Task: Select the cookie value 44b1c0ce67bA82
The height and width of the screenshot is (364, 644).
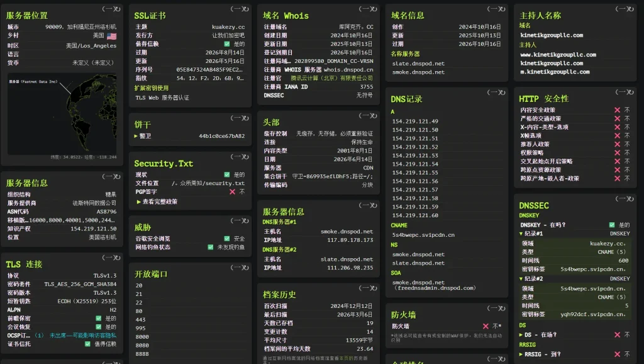Action: (x=222, y=136)
